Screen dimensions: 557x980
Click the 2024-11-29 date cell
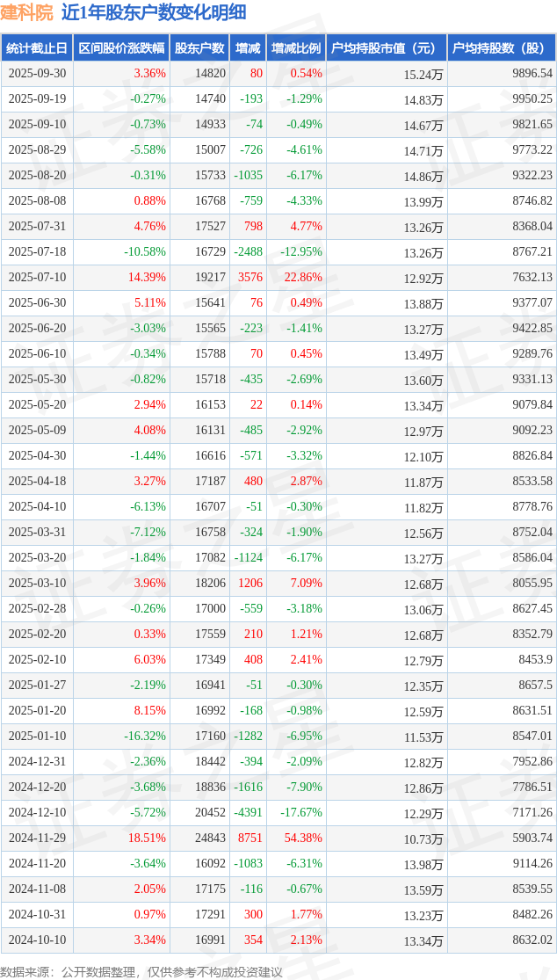point(37,838)
